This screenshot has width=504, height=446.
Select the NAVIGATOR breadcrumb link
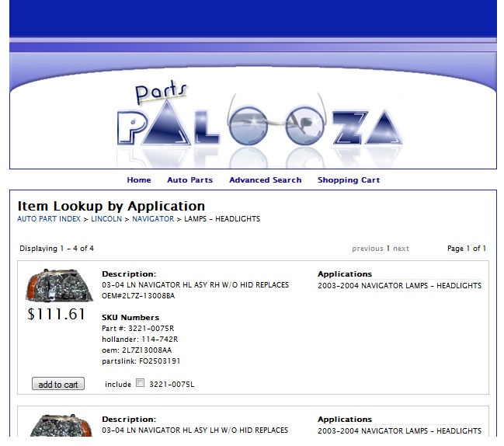click(153, 219)
